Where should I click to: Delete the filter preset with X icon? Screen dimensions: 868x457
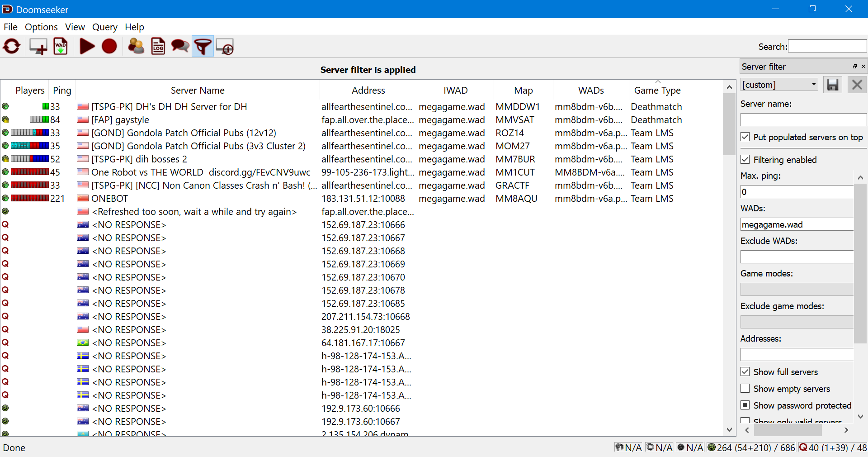[x=857, y=85]
